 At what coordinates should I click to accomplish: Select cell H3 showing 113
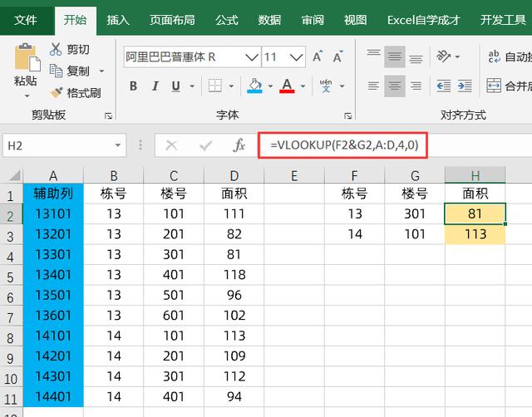point(475,234)
